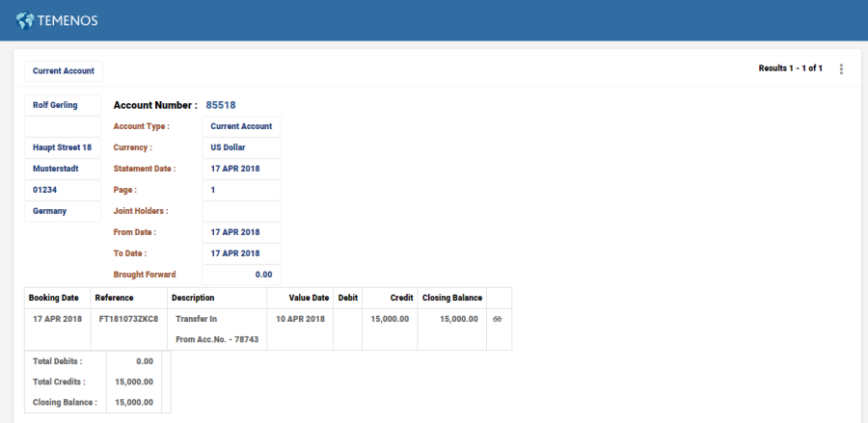Click the Page number field
The width and height of the screenshot is (868, 423).
[x=240, y=190]
